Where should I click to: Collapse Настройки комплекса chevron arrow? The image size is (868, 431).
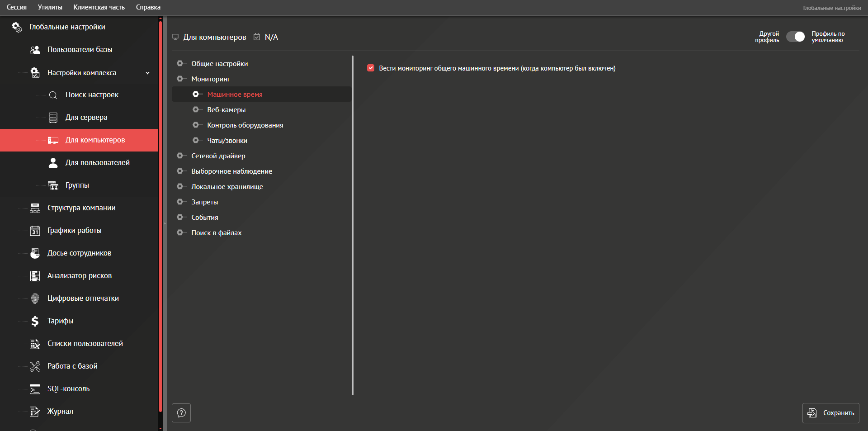(147, 73)
